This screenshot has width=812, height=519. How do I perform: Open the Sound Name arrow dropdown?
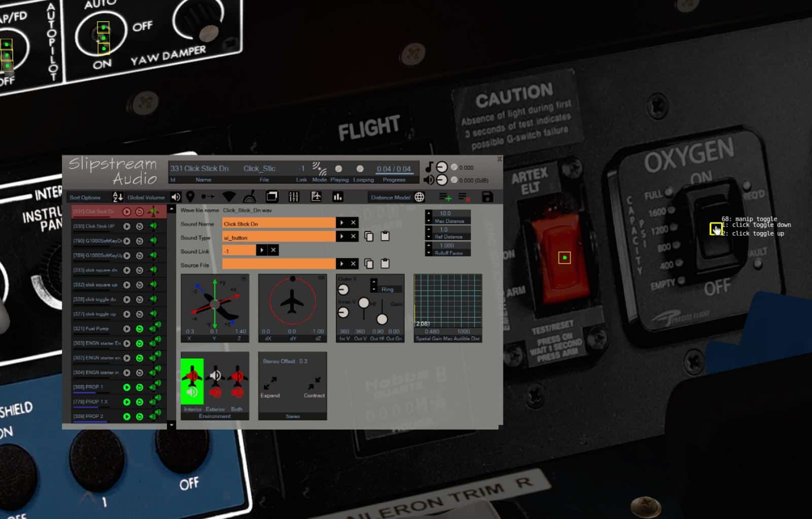(x=342, y=223)
